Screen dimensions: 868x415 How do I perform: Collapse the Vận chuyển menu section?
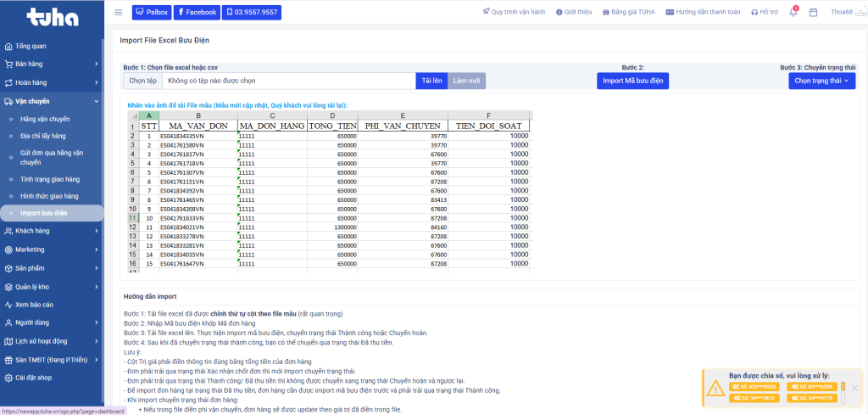click(51, 101)
